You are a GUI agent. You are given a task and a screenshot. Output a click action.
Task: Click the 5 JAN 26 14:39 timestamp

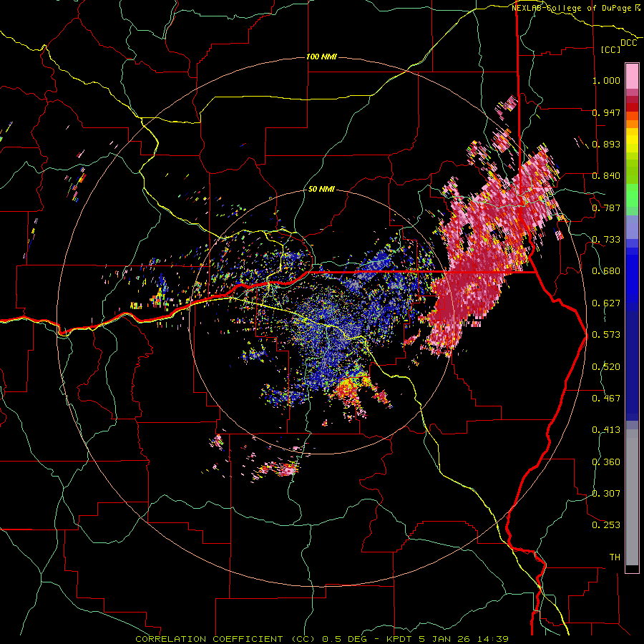(x=464, y=639)
